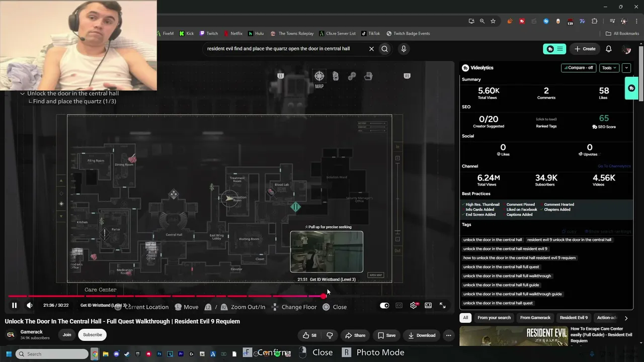
Task: Collapse the Videolytics panel chevron
Action: coord(626,68)
